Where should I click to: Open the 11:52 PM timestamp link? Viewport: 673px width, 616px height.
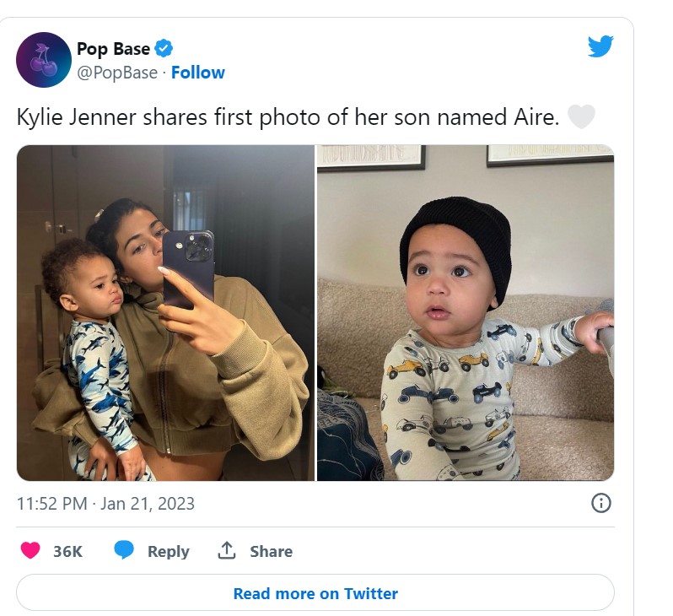click(x=51, y=504)
